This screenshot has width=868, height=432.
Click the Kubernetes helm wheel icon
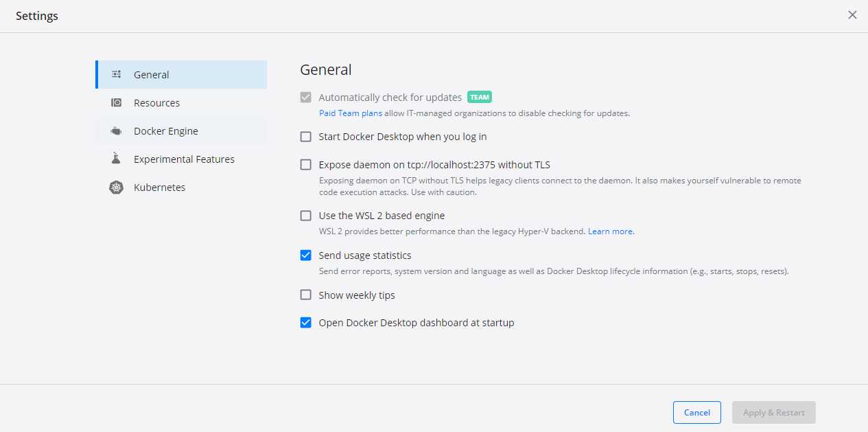(x=117, y=187)
